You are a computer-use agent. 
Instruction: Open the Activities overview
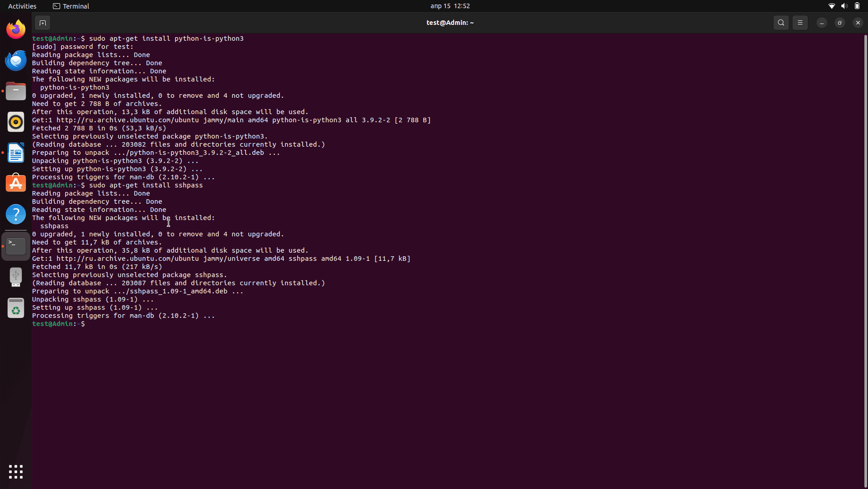pyautogui.click(x=22, y=6)
